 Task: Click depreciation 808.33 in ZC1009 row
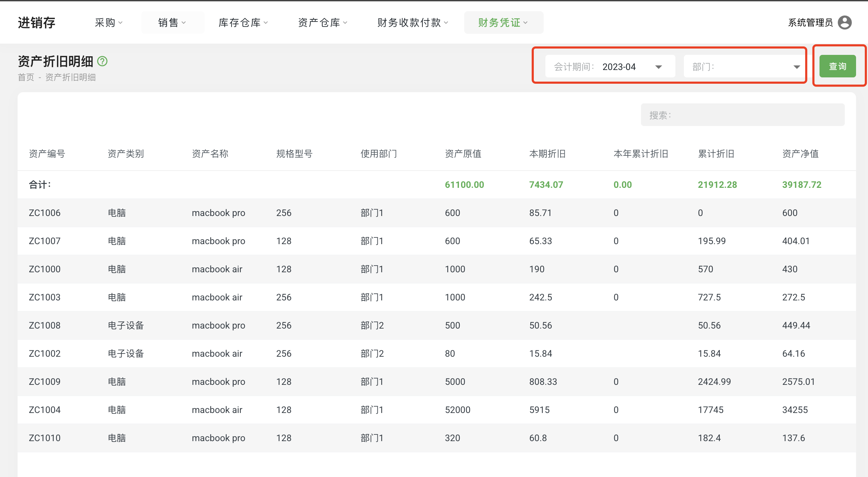pos(543,382)
